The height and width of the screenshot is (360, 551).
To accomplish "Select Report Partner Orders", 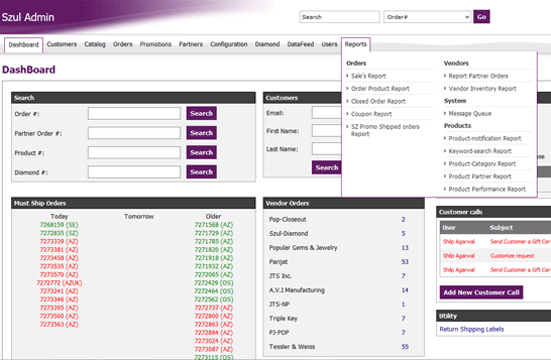I will coord(478,76).
